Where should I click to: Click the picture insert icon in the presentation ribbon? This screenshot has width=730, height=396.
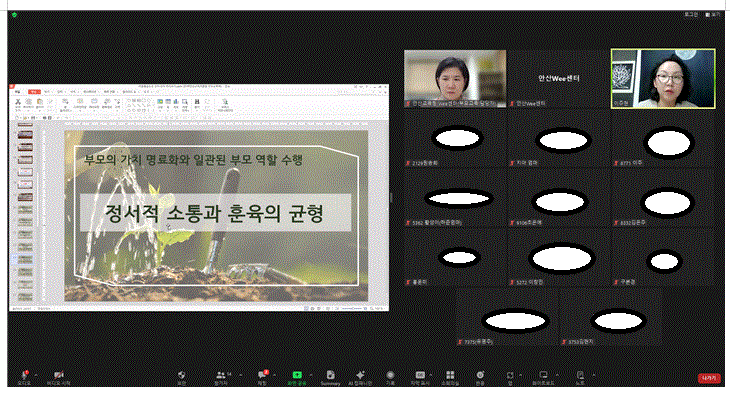pos(160,101)
